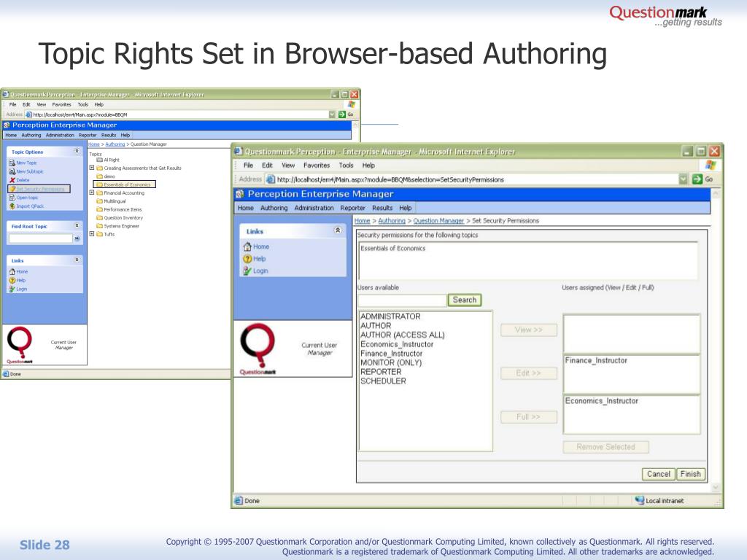Click View >> assign button
This screenshot has height=560, width=747.
[x=529, y=330]
